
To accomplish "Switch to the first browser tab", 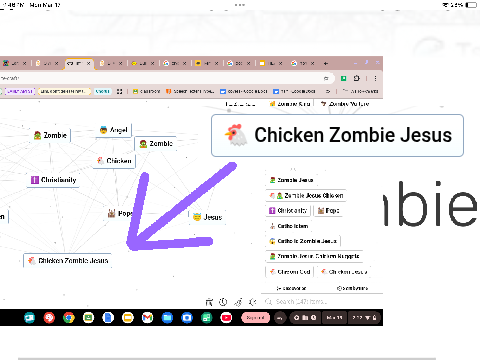I will point(14,63).
